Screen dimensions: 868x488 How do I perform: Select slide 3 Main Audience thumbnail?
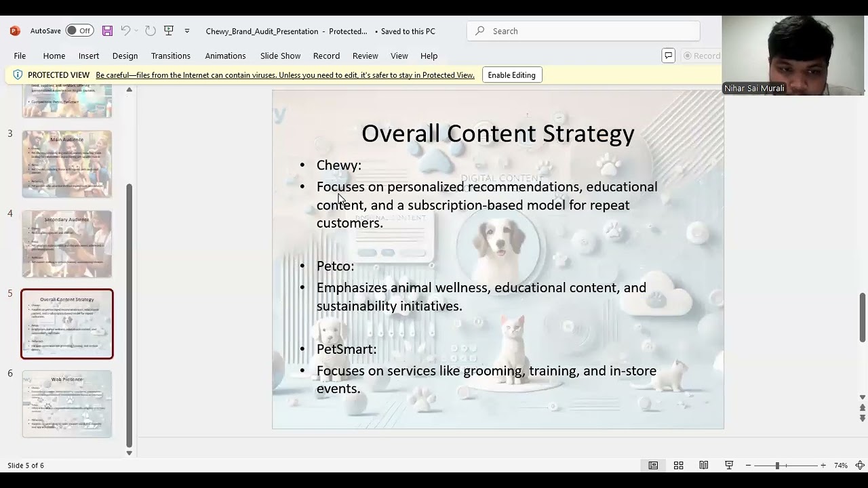pyautogui.click(x=66, y=164)
